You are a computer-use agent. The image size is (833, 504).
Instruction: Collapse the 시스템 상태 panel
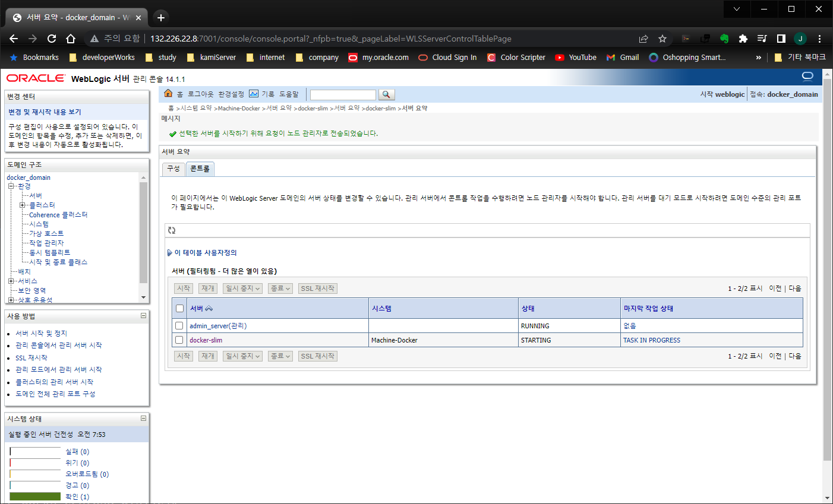click(143, 419)
